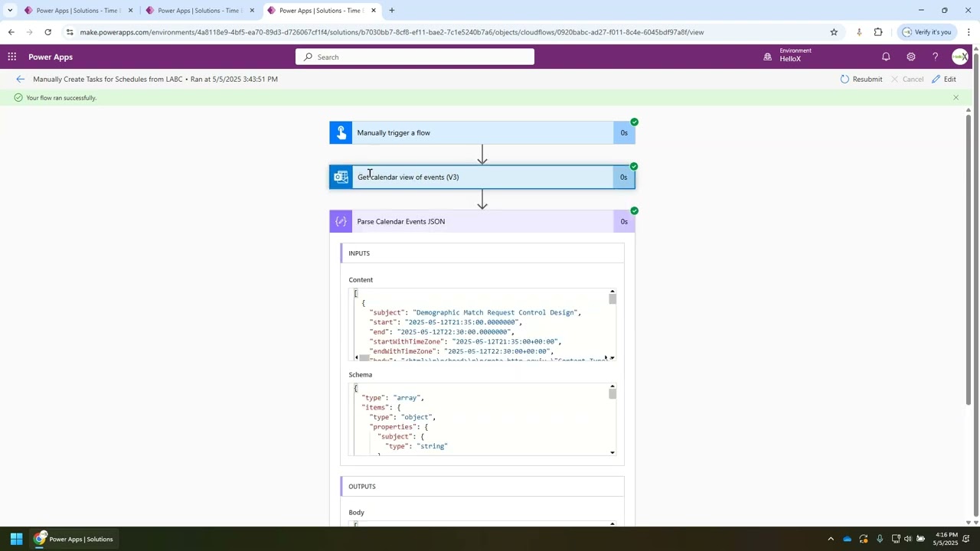Show hidden system tray icons

pyautogui.click(x=831, y=539)
